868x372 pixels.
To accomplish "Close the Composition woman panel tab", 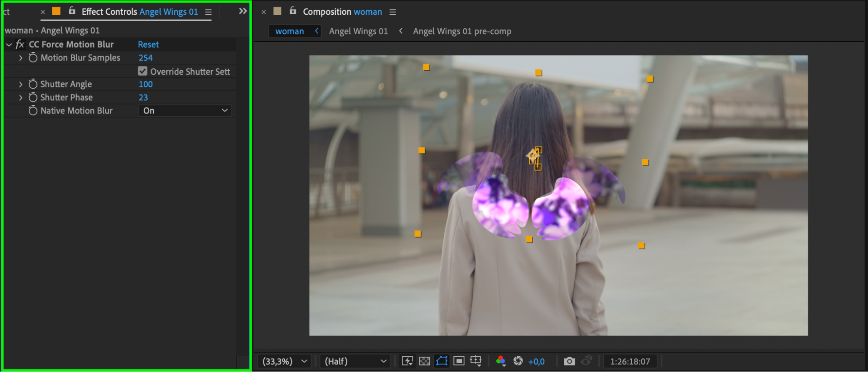I will pos(264,12).
